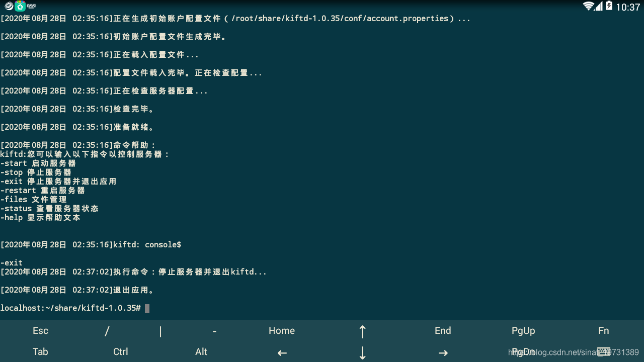Viewport: 644px width, 362px height.
Task: Tap the pipe character key
Action: (161, 330)
